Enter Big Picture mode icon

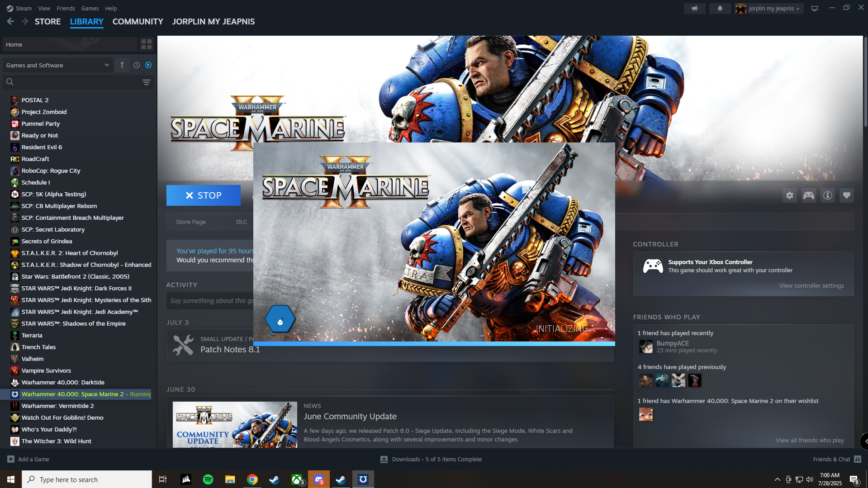815,8
